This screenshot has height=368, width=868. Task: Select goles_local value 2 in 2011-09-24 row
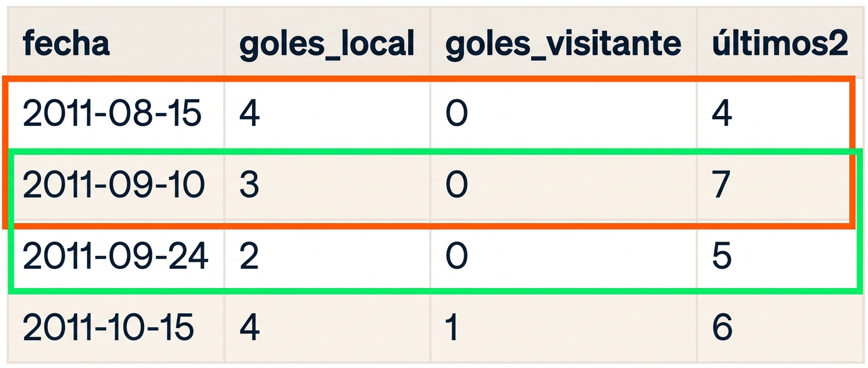click(249, 256)
